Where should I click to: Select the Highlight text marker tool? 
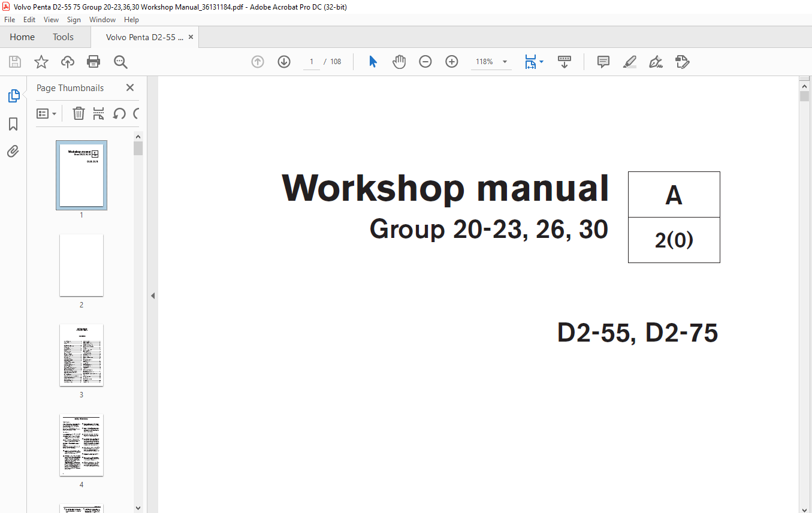629,62
